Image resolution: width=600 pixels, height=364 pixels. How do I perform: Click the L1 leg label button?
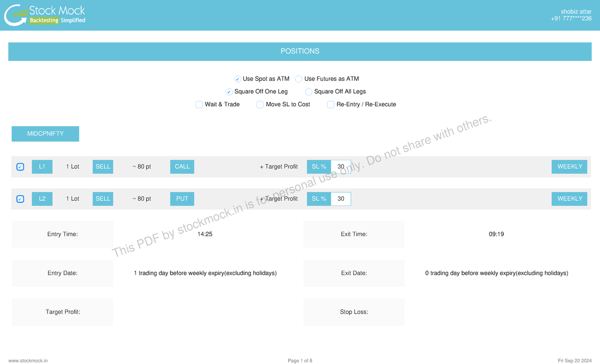42,167
